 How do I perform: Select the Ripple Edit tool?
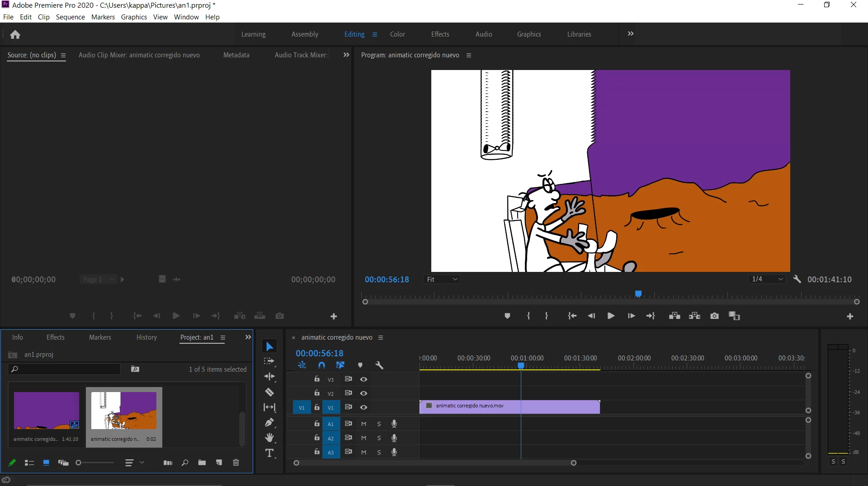(x=269, y=377)
